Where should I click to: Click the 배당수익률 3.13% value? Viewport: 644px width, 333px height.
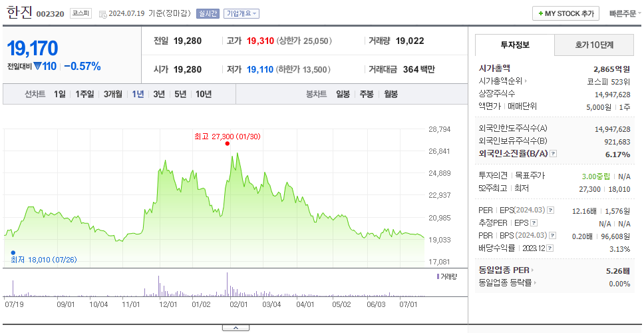click(620, 249)
